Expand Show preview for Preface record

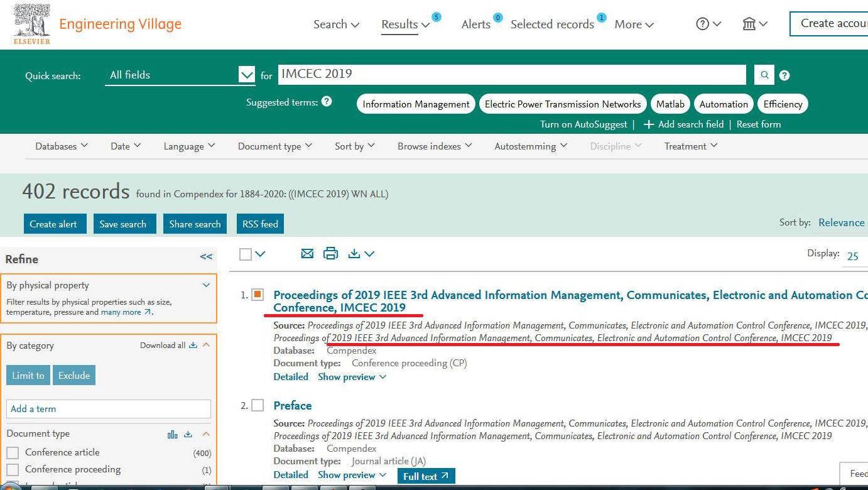coord(352,475)
